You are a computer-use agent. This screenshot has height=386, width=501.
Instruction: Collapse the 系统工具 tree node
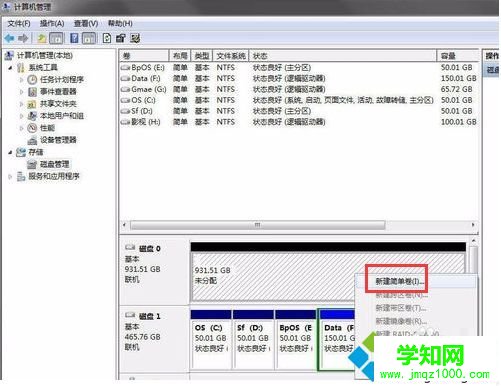pos(11,68)
